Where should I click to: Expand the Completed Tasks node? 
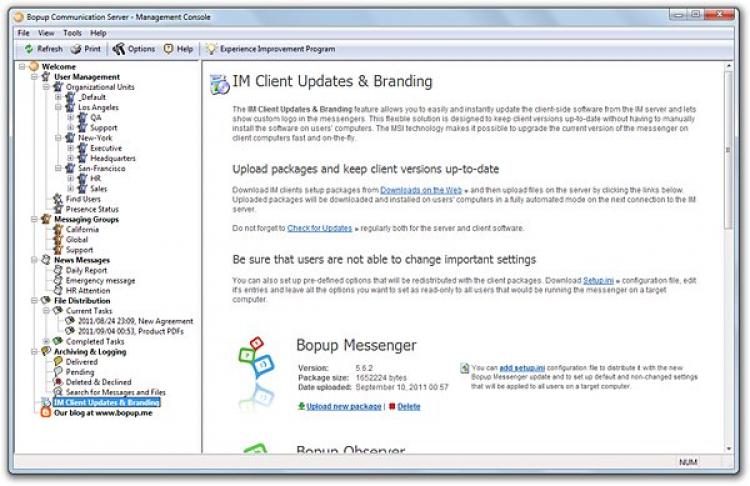[x=46, y=341]
